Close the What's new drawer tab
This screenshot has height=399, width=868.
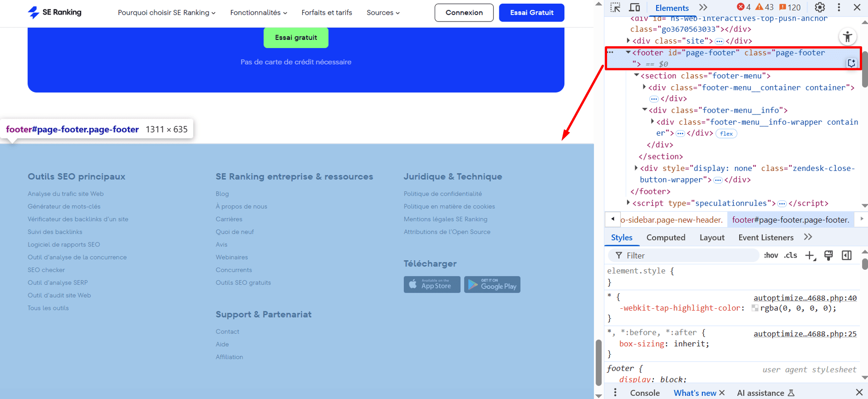click(722, 393)
